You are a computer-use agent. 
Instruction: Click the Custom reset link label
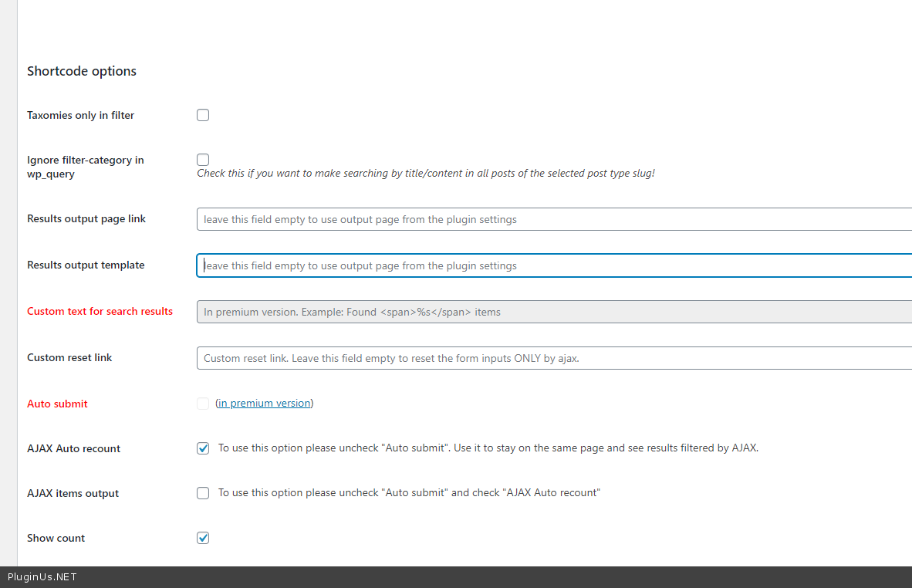pos(69,357)
